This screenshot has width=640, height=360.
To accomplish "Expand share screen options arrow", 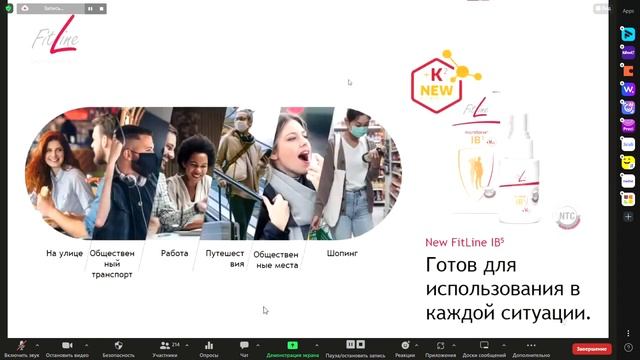I will tap(317, 345).
